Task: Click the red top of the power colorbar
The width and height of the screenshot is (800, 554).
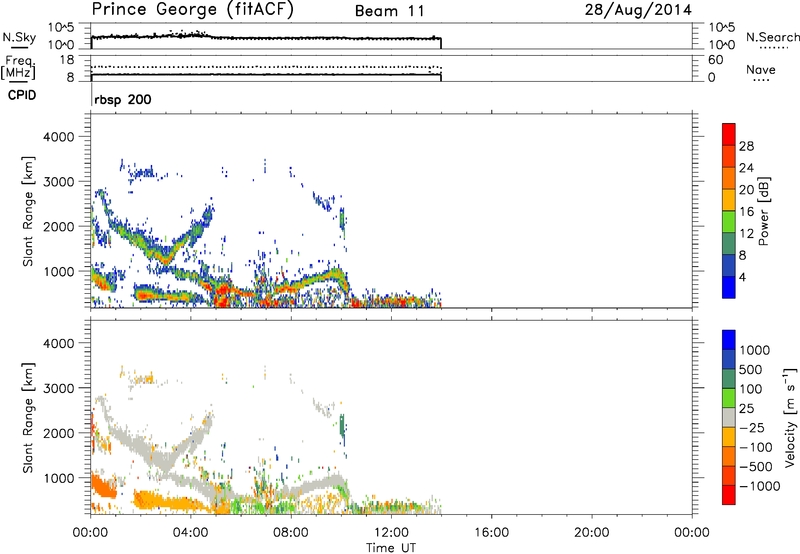Action: click(x=729, y=134)
